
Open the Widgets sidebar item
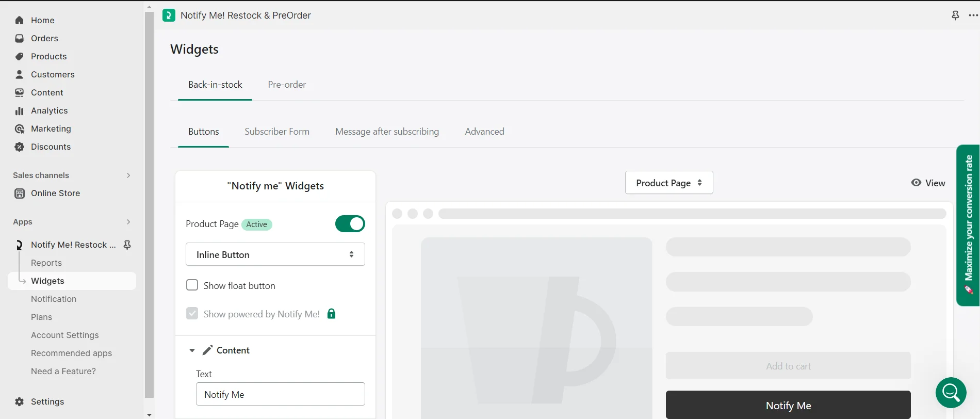72,281
